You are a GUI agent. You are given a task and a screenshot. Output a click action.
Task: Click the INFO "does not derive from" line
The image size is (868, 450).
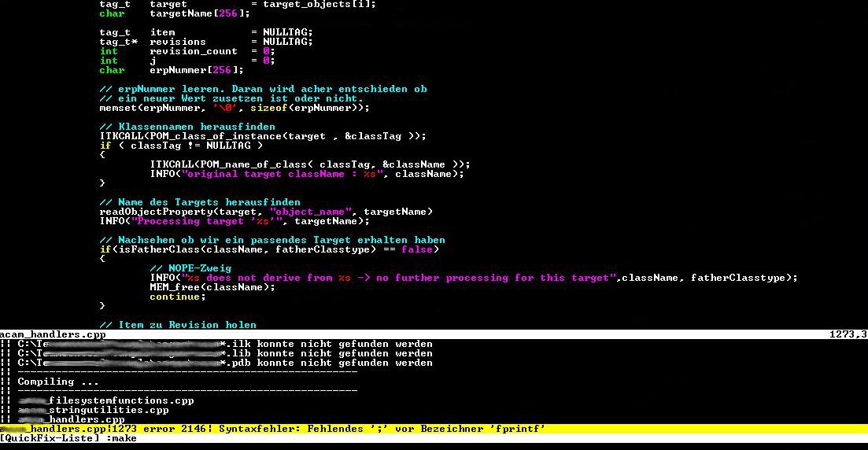(x=474, y=278)
